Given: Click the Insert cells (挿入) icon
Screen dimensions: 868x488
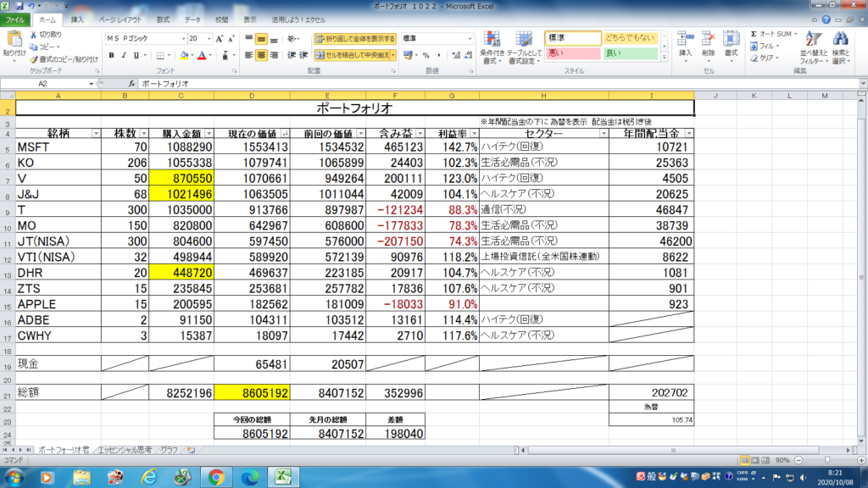Looking at the screenshot, I should click(685, 39).
